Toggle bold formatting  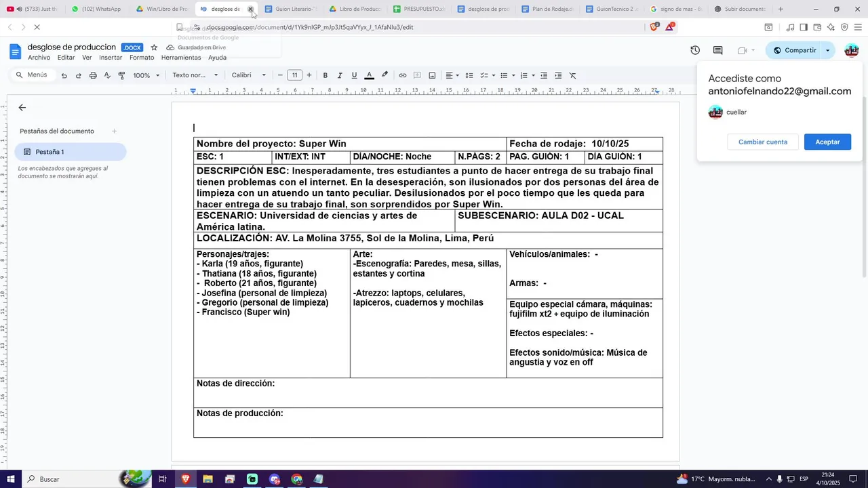click(325, 75)
